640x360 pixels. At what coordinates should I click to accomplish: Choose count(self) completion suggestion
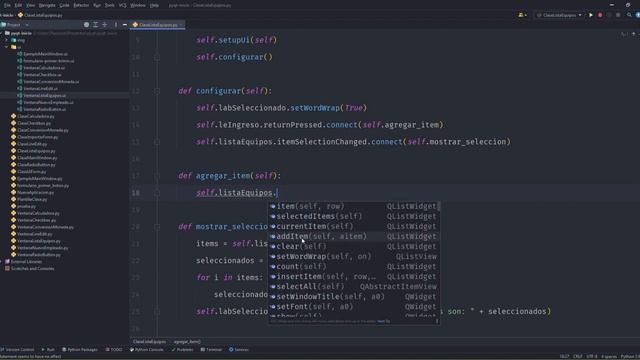point(353,267)
